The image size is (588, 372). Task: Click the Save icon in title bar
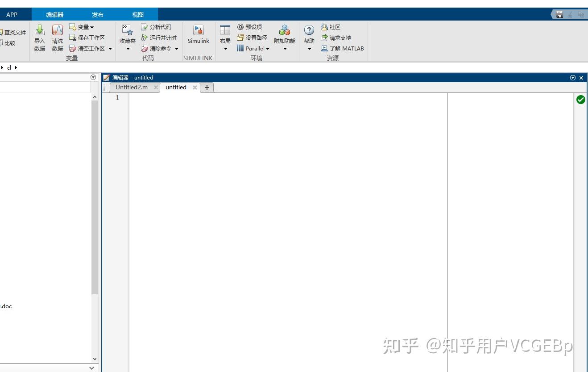[x=559, y=14]
